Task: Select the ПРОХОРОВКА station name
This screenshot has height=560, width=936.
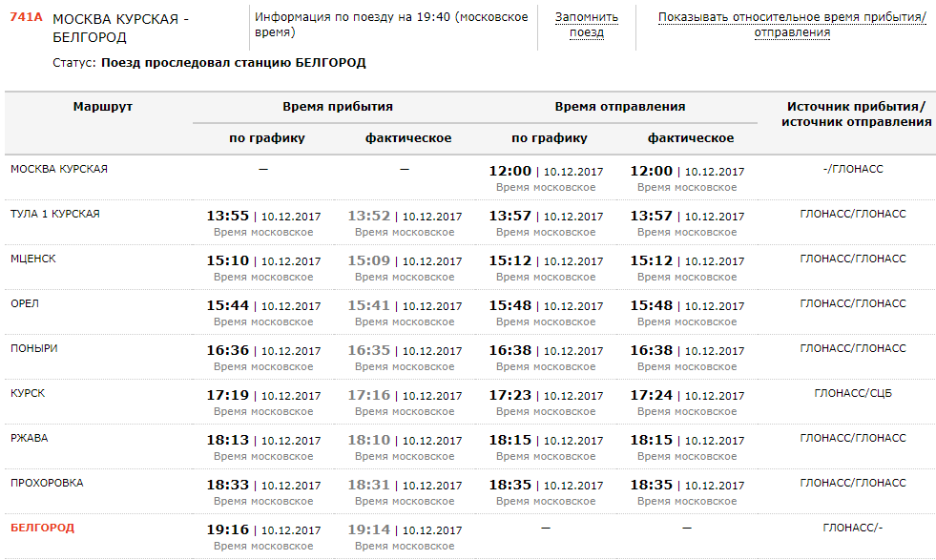Action: click(x=47, y=483)
